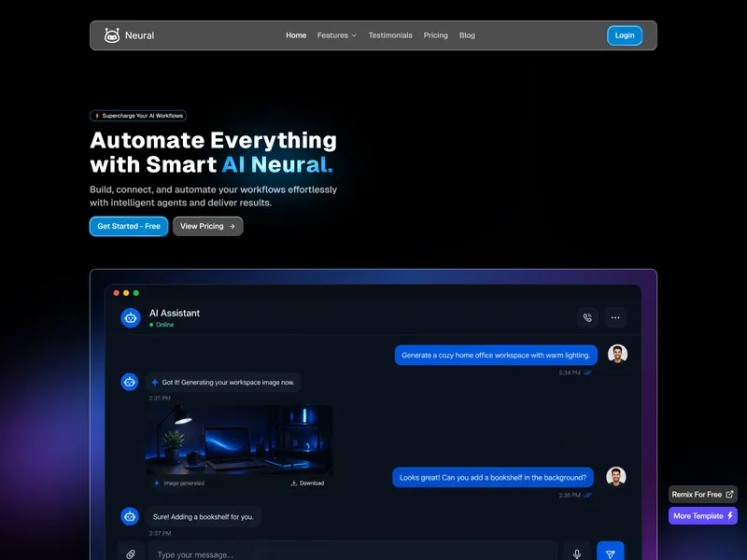Click Get Started - Free button

(x=129, y=226)
